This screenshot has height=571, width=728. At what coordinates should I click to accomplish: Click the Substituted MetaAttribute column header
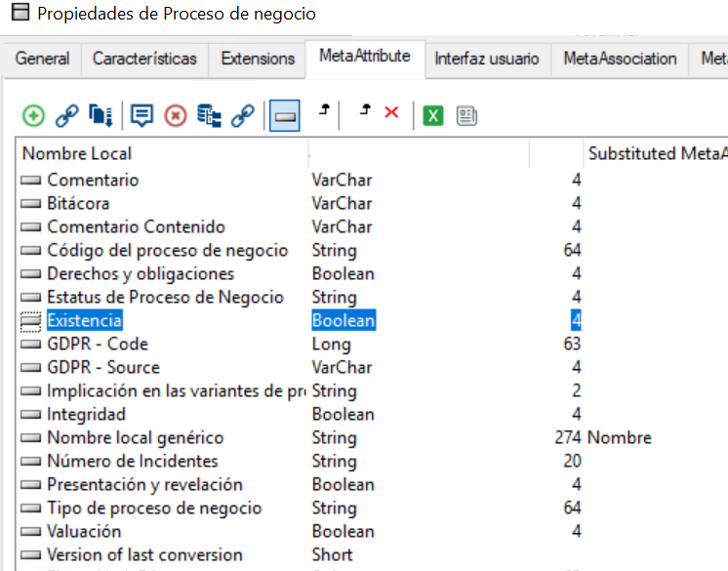tap(656, 153)
